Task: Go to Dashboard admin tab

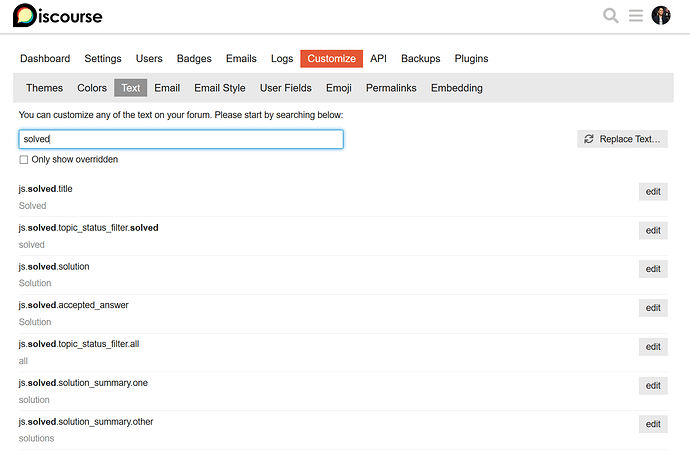Action: click(x=45, y=59)
